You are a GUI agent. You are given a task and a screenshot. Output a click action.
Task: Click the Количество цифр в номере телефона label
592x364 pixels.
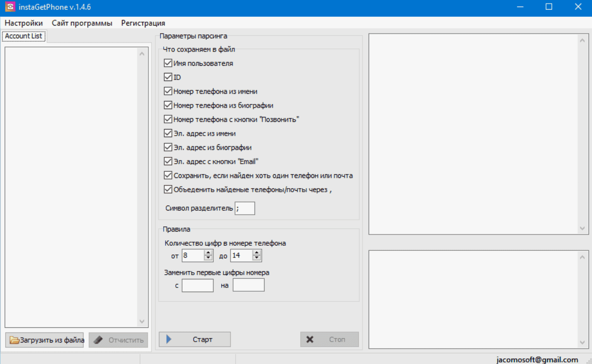[225, 243]
